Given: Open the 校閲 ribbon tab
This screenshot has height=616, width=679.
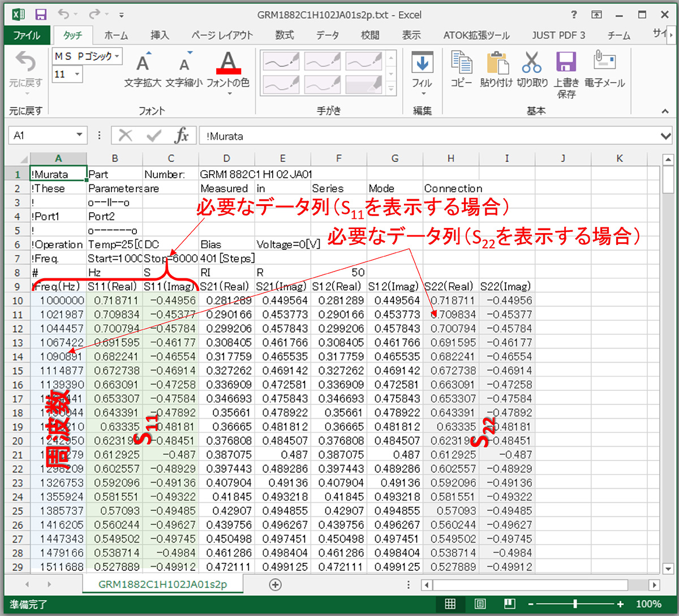Looking at the screenshot, I should point(370,35).
